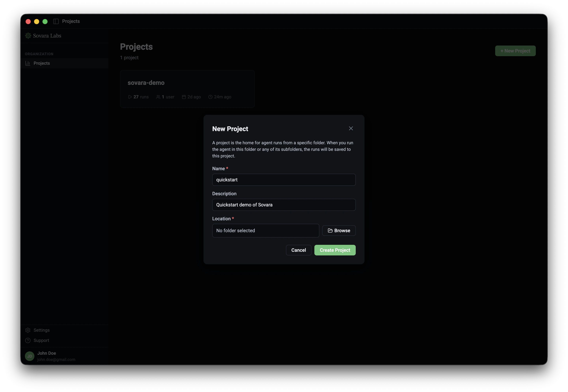
Task: Open Projects in the sidebar
Action: pos(64,63)
